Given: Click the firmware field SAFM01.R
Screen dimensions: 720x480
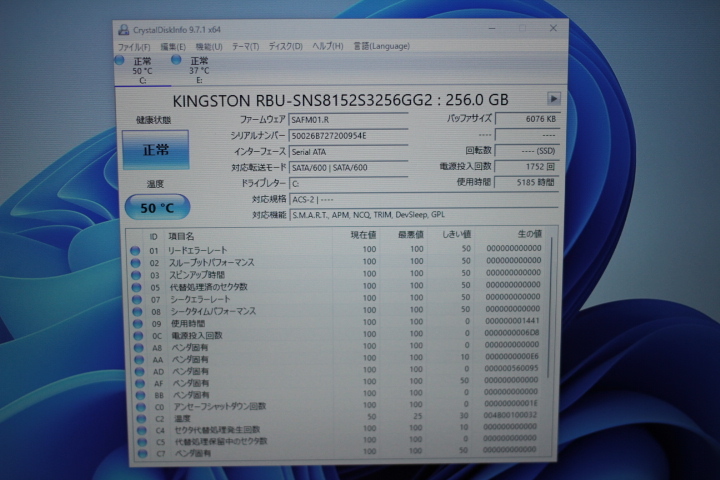Looking at the screenshot, I should pos(348,120).
